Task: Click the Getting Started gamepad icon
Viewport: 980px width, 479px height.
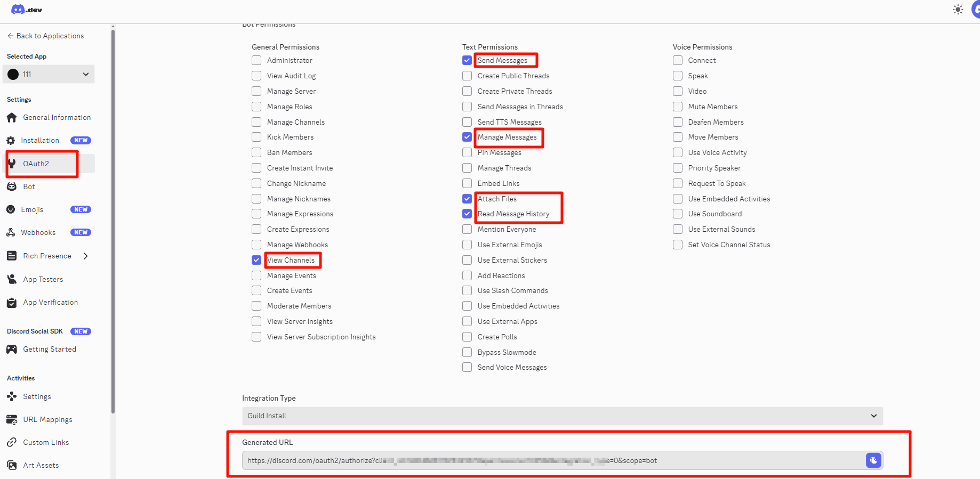Action: 12,349
